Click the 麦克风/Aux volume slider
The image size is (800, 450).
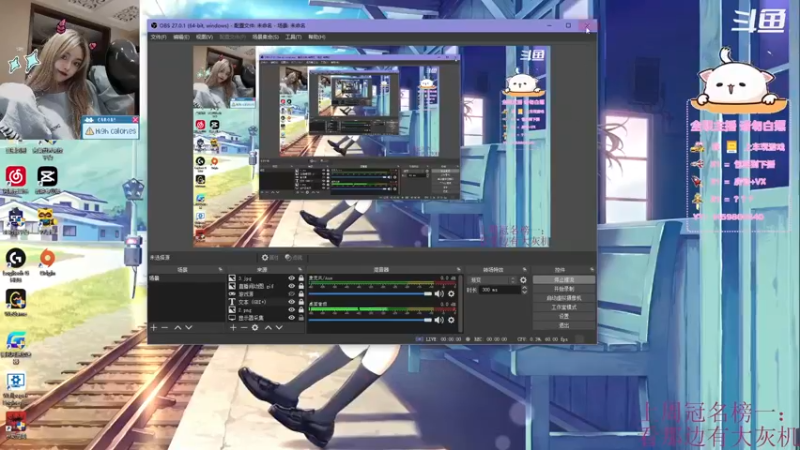(x=370, y=294)
